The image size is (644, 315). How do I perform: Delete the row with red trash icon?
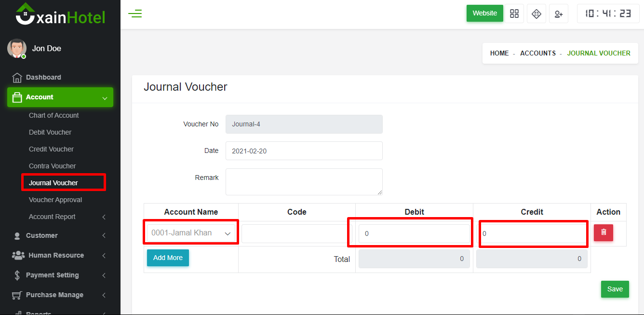(x=604, y=233)
